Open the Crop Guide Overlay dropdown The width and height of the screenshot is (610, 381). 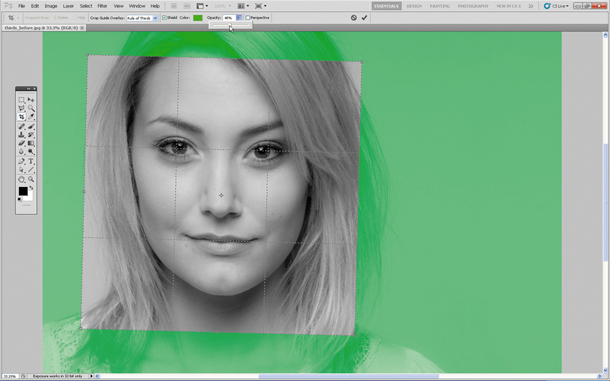click(142, 18)
